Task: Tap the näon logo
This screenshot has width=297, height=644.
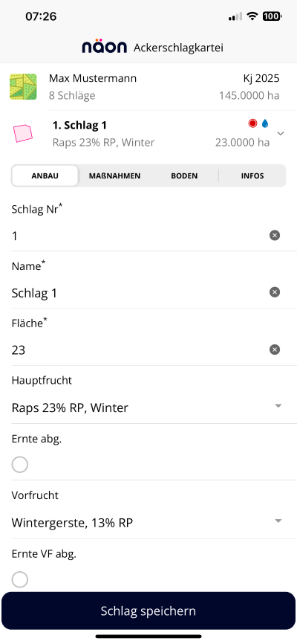Action: (x=105, y=48)
